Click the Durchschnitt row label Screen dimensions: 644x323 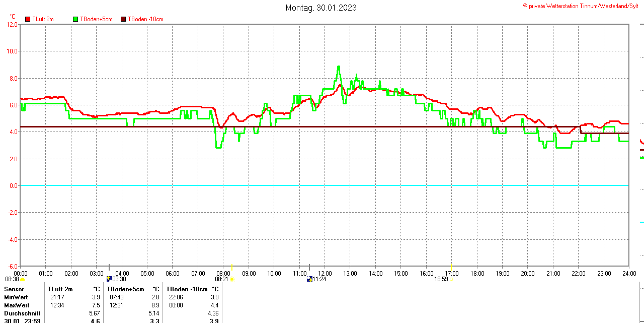click(x=22, y=313)
